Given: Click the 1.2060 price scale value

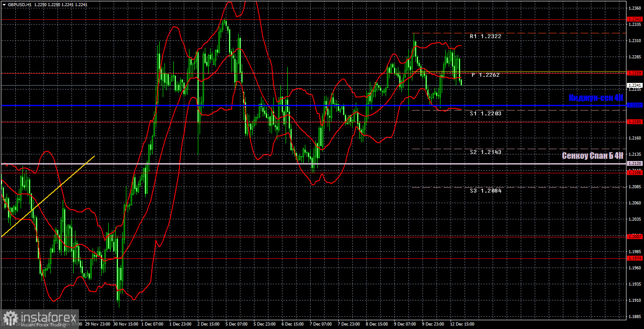Looking at the screenshot, I should 635,203.
